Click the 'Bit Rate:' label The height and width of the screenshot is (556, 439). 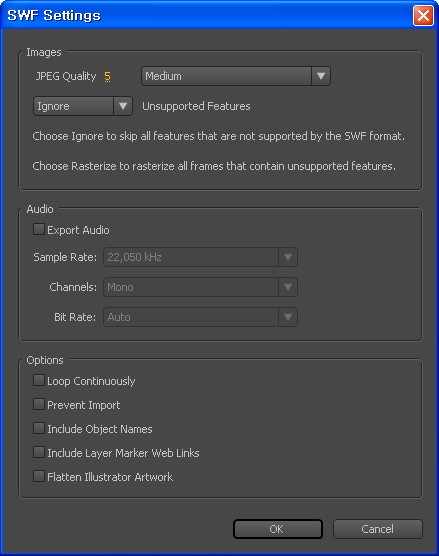click(x=75, y=317)
